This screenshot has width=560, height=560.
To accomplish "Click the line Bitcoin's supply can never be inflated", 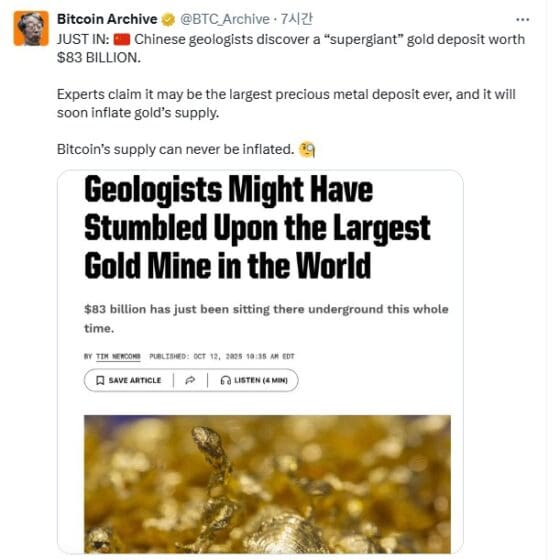I will point(175,149).
